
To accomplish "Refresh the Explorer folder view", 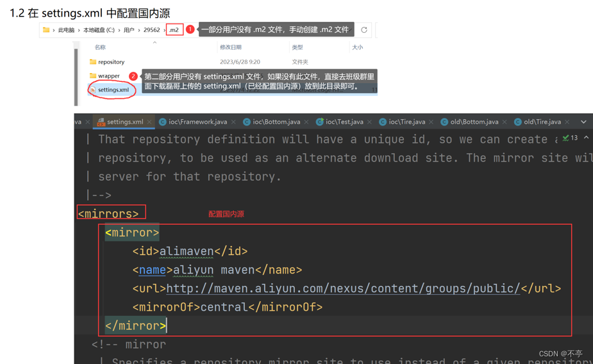I will tap(364, 30).
